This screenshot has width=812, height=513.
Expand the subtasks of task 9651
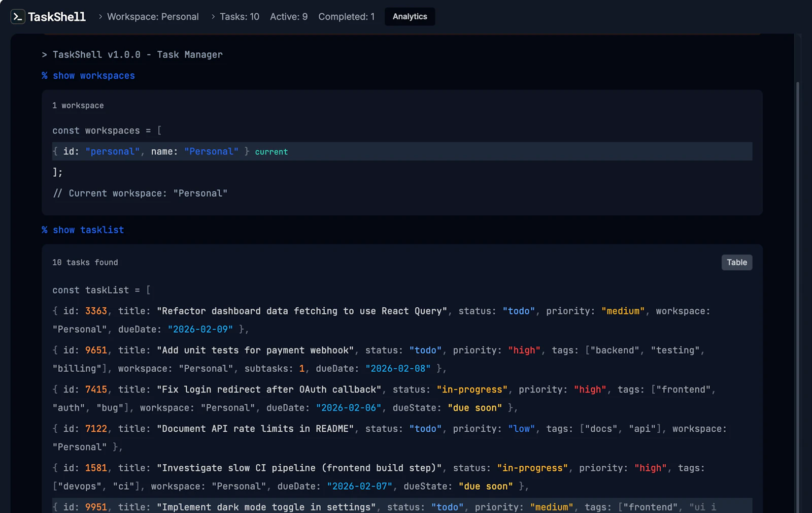(x=301, y=368)
